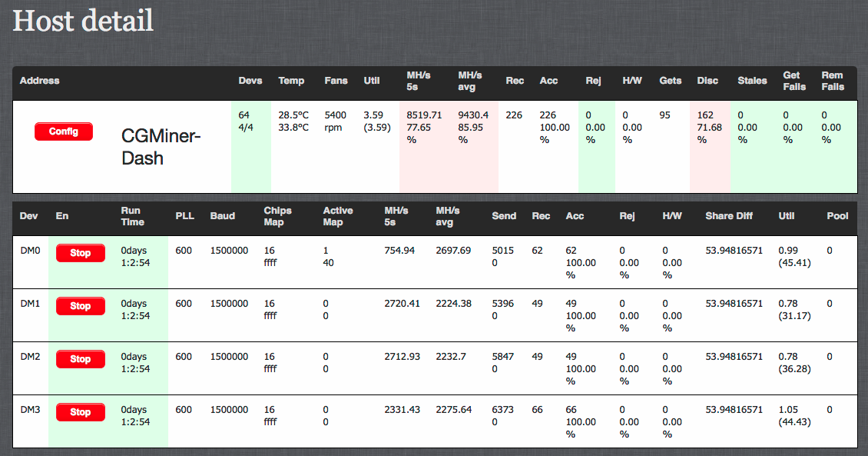Click the Address column header
The height and width of the screenshot is (456, 868).
pos(39,80)
